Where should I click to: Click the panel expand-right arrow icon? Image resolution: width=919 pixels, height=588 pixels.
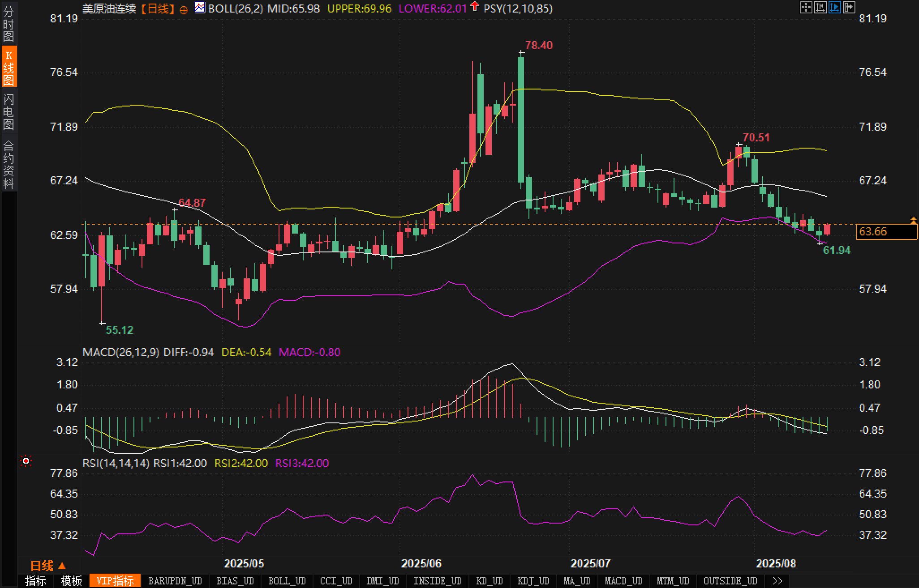click(x=849, y=7)
